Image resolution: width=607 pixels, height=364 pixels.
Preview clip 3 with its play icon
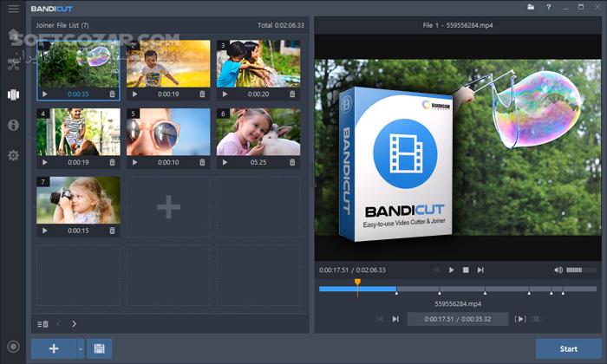225,94
